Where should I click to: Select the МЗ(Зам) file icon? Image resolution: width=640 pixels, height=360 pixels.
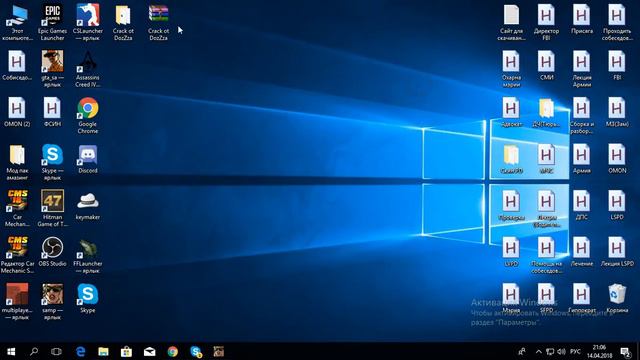[616, 112]
